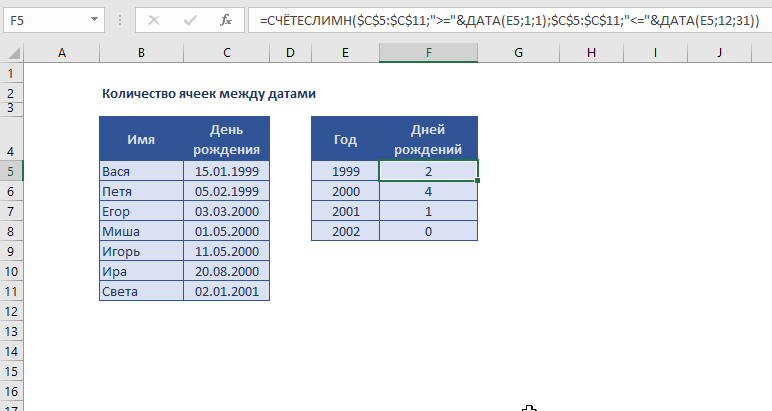This screenshot has width=772, height=411.
Task: Select date cell 15.01.1999
Action: 226,171
